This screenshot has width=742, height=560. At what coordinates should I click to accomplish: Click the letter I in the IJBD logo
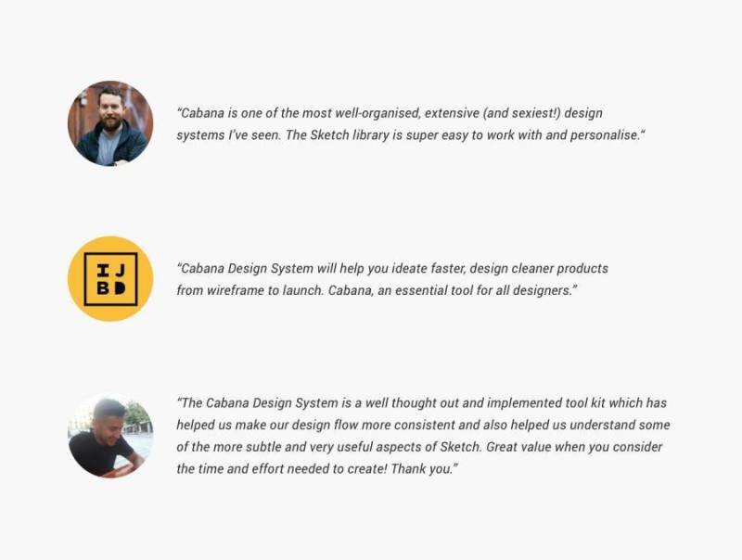pyautogui.click(x=102, y=269)
